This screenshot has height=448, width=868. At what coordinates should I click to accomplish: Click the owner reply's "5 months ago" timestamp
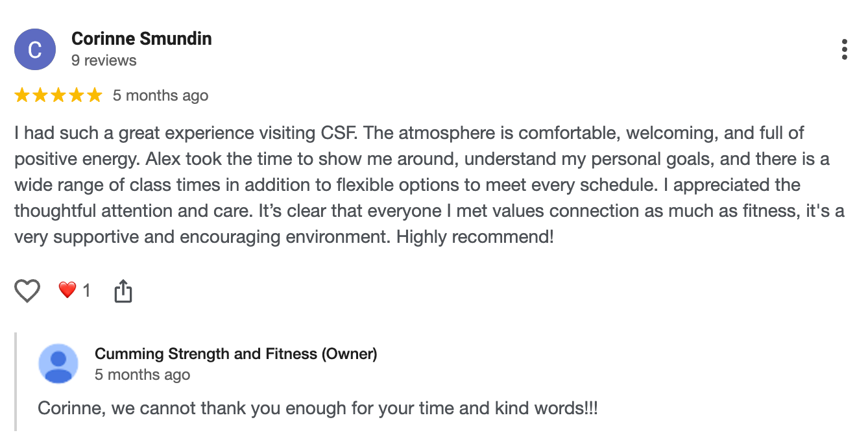pos(142,375)
